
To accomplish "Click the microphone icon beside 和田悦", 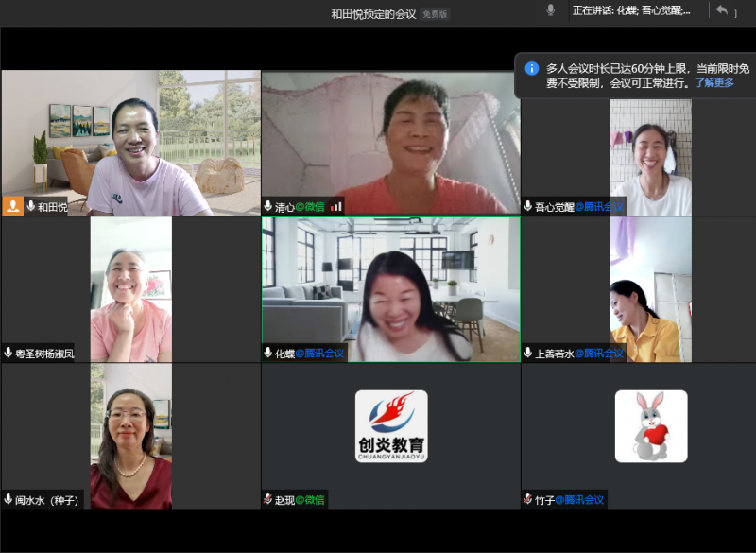I will click(x=31, y=206).
